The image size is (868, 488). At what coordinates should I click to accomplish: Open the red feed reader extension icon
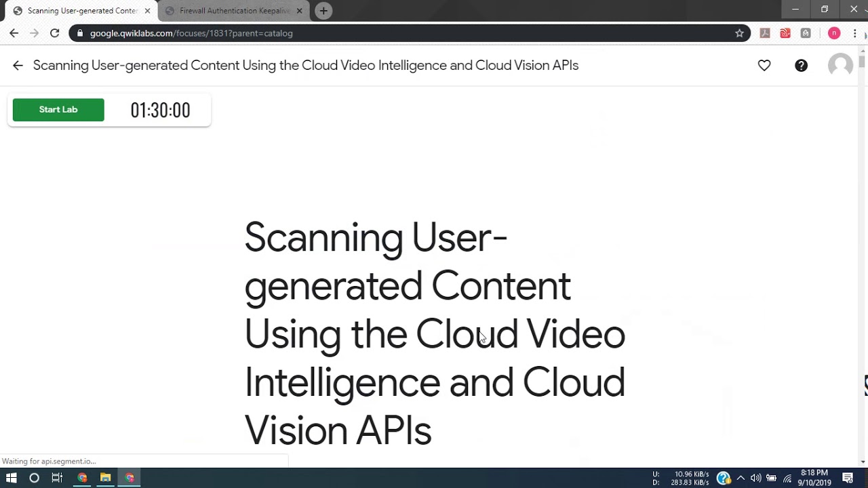pos(785,33)
